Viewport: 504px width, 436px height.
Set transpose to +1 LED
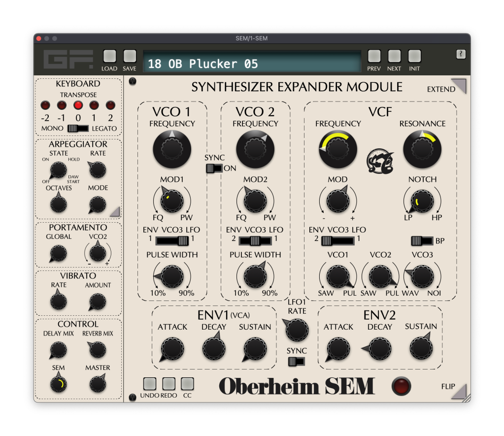coord(94,105)
